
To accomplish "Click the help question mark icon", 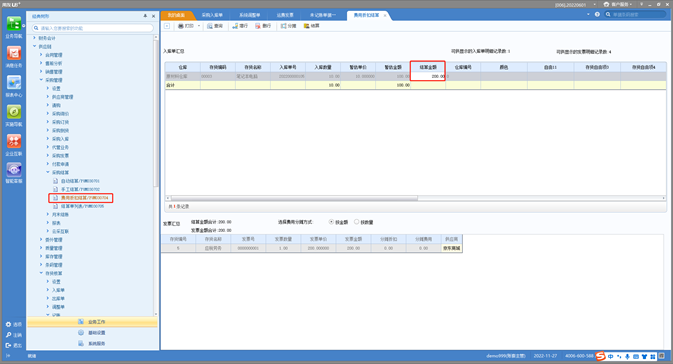I will click(x=597, y=15).
